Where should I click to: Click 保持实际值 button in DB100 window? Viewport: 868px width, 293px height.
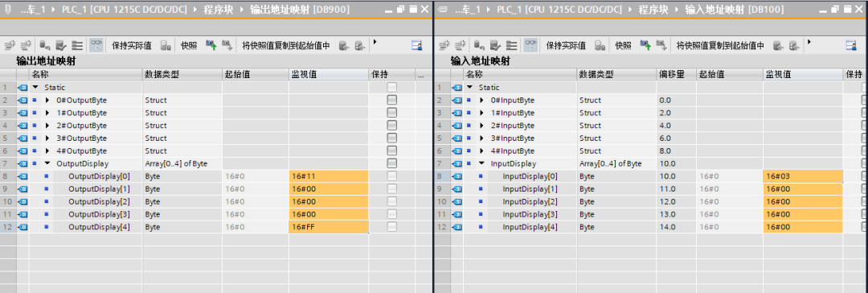pyautogui.click(x=566, y=46)
